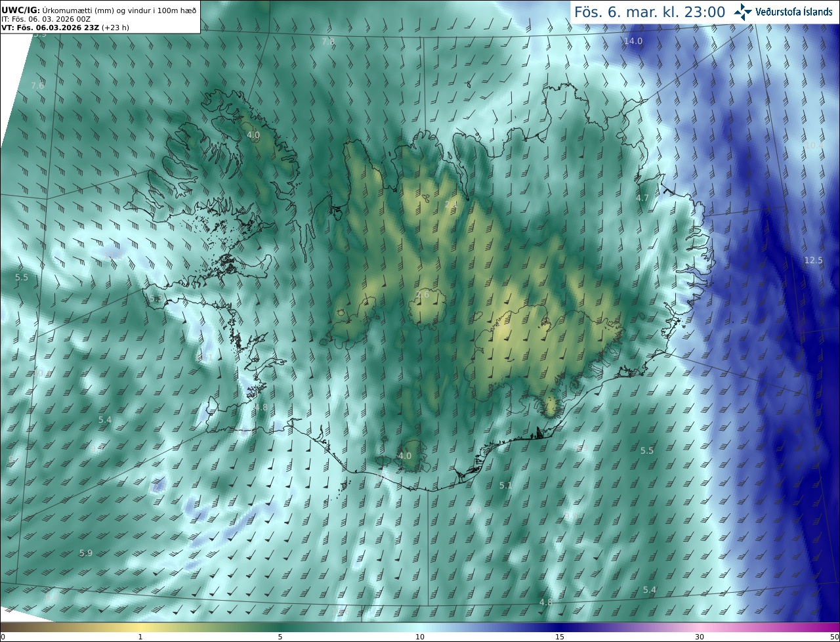
Task: Click the color bar tick label 15
Action: (560, 637)
